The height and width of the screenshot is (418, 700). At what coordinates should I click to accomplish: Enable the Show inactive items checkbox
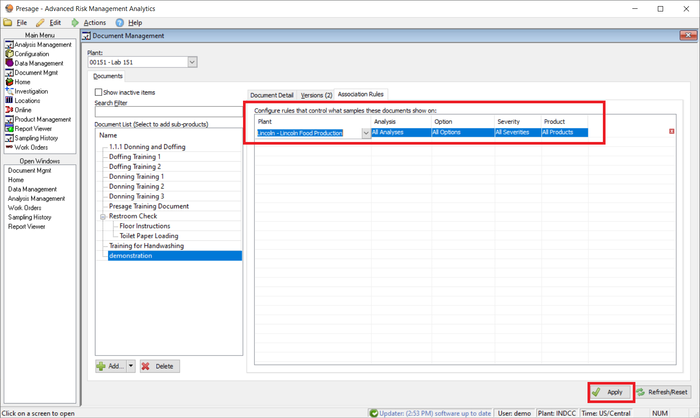coord(99,92)
